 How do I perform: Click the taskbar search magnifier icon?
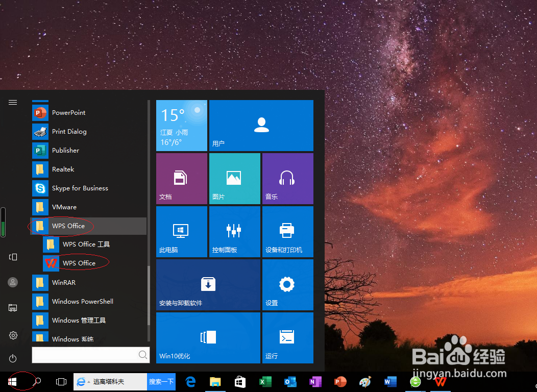click(x=37, y=381)
